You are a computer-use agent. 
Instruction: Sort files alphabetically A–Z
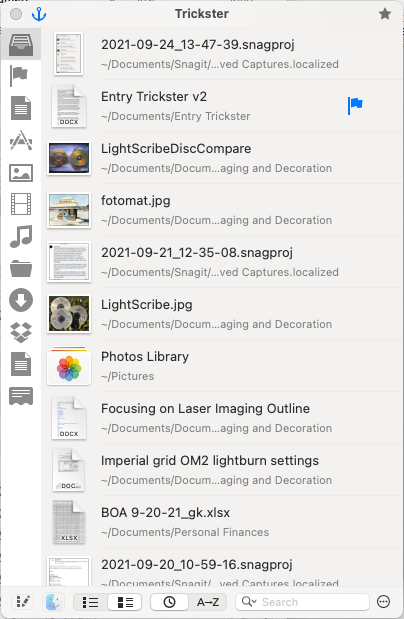[208, 602]
